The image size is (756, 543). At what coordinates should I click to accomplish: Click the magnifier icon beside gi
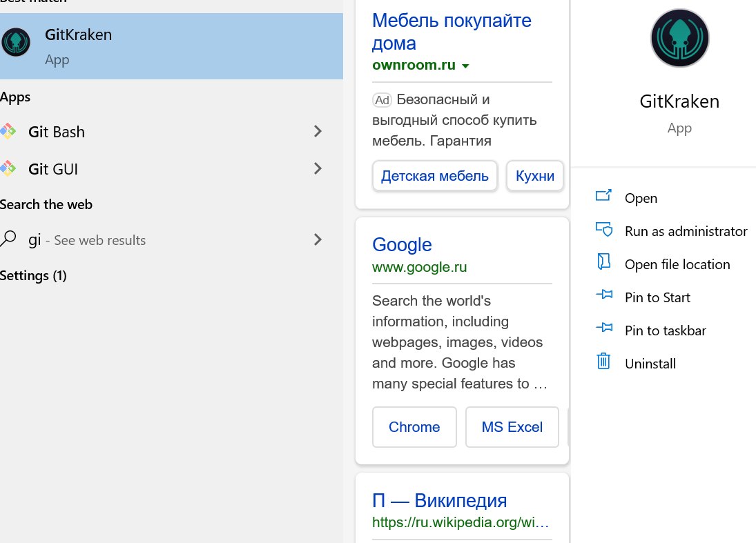[8, 239]
